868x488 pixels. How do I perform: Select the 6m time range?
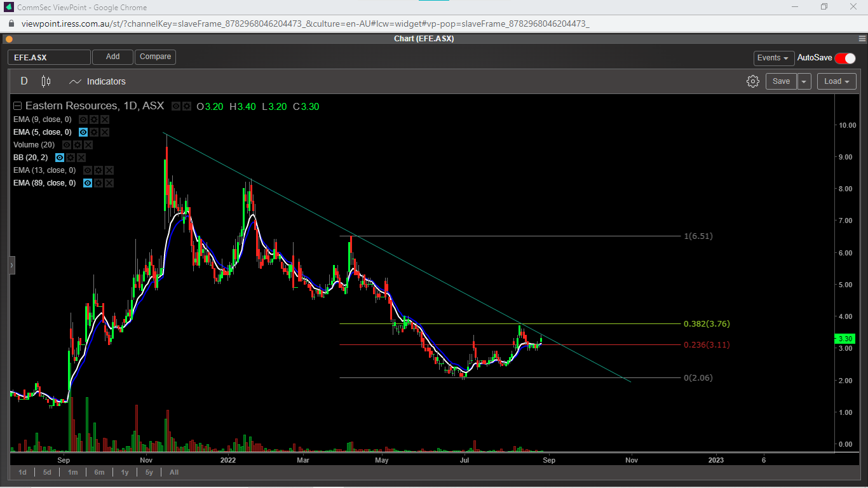pyautogui.click(x=99, y=472)
